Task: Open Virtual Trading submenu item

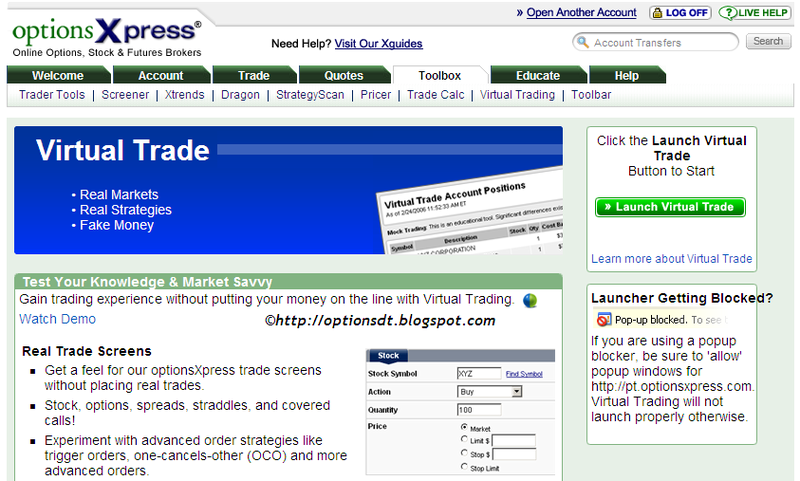Action: (x=517, y=95)
